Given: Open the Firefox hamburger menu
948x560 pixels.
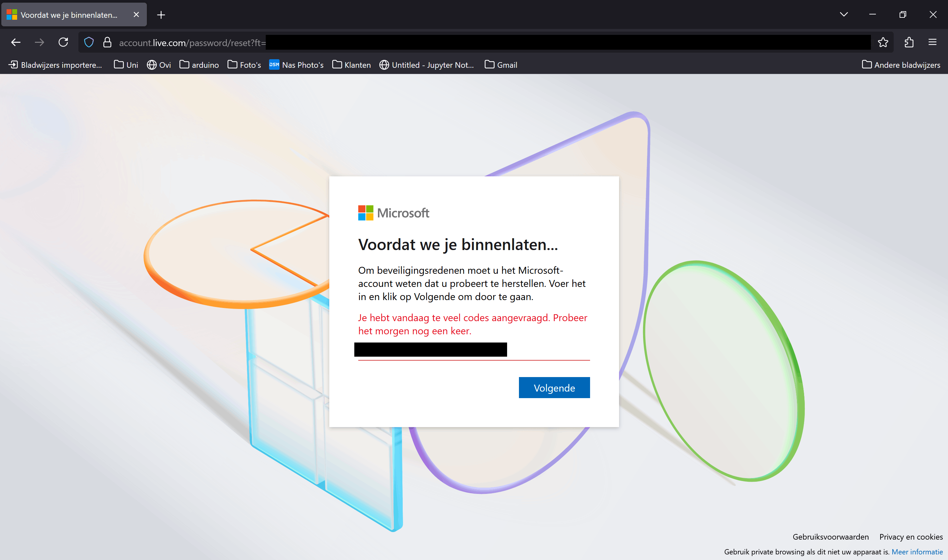Looking at the screenshot, I should [932, 42].
